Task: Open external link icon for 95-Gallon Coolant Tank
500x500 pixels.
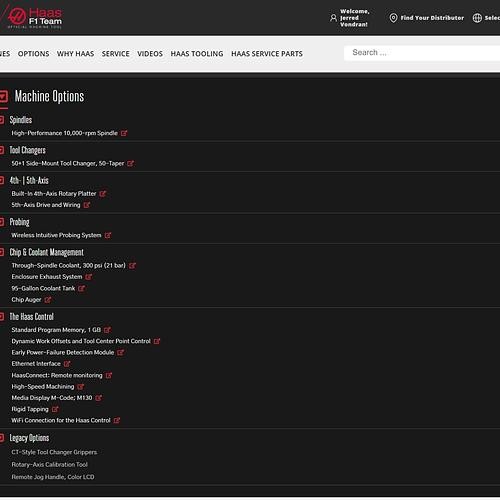Action: [81, 288]
